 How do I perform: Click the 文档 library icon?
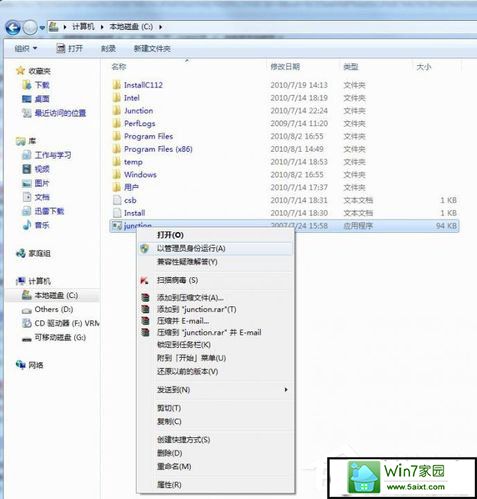[x=27, y=197]
